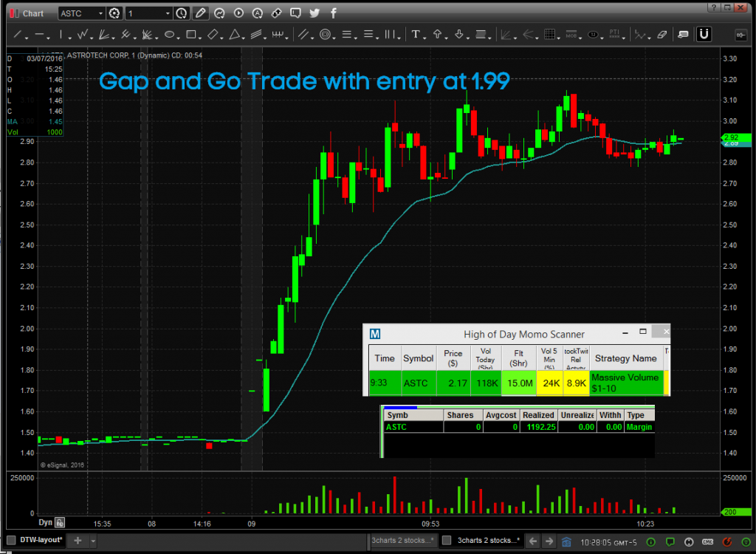Screen dimensions: 756x554
Task: Select the triangle drawing tool
Action: pyautogui.click(x=234, y=34)
